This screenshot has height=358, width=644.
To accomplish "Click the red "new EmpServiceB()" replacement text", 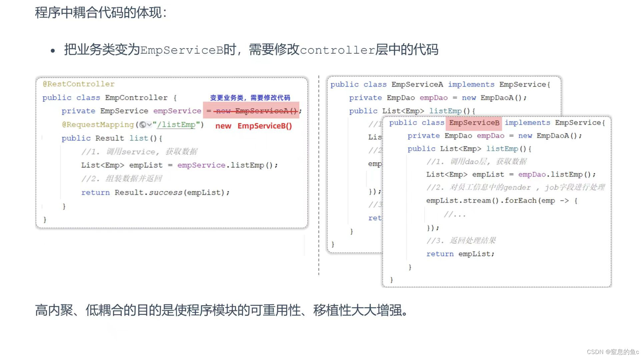I will [x=253, y=126].
